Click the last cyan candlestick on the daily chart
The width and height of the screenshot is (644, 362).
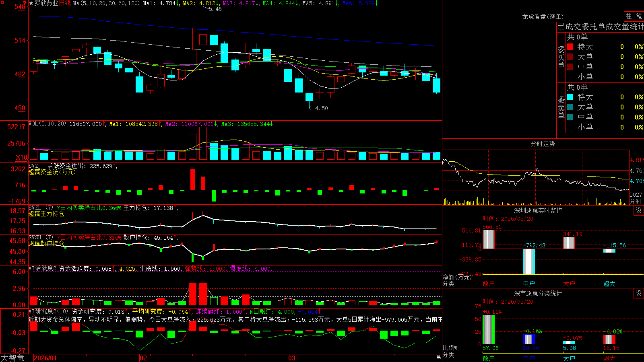(x=436, y=85)
